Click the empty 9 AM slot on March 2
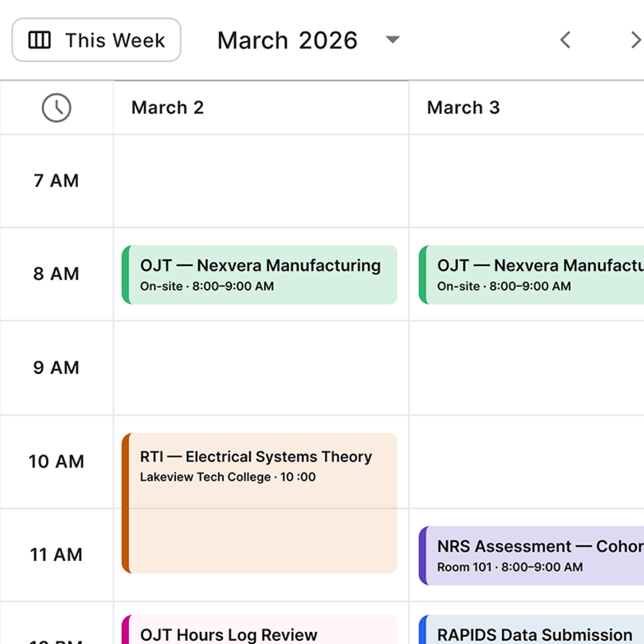 click(x=261, y=367)
